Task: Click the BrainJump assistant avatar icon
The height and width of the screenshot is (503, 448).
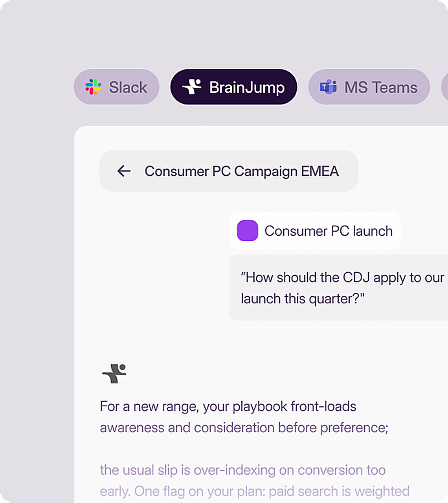Action: (114, 373)
